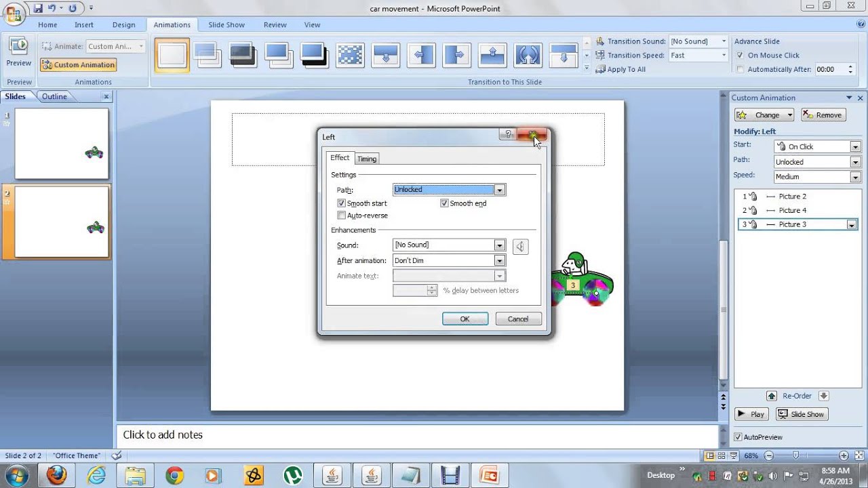Click the Custom Animation ribbon button
This screenshot has width=868, height=488.
tap(78, 65)
